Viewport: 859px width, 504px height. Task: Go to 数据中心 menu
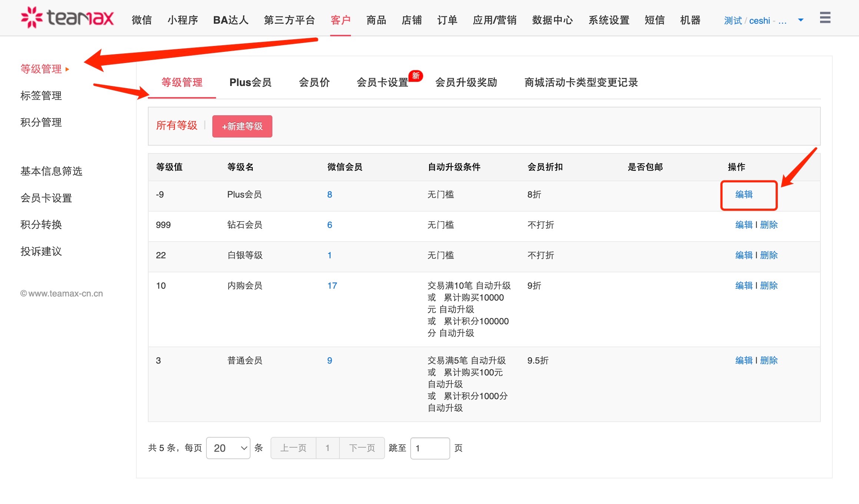[552, 20]
